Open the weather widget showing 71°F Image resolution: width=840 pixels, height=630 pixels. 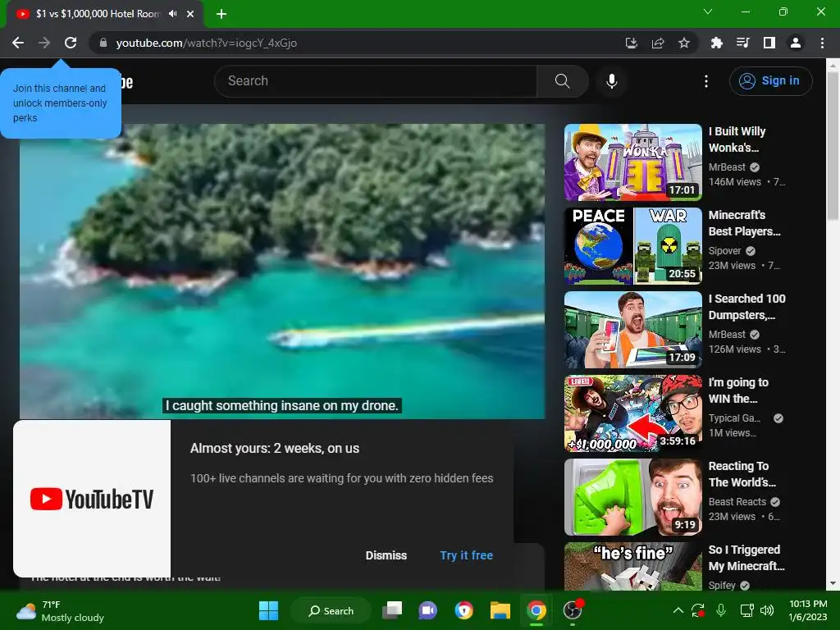[60, 610]
